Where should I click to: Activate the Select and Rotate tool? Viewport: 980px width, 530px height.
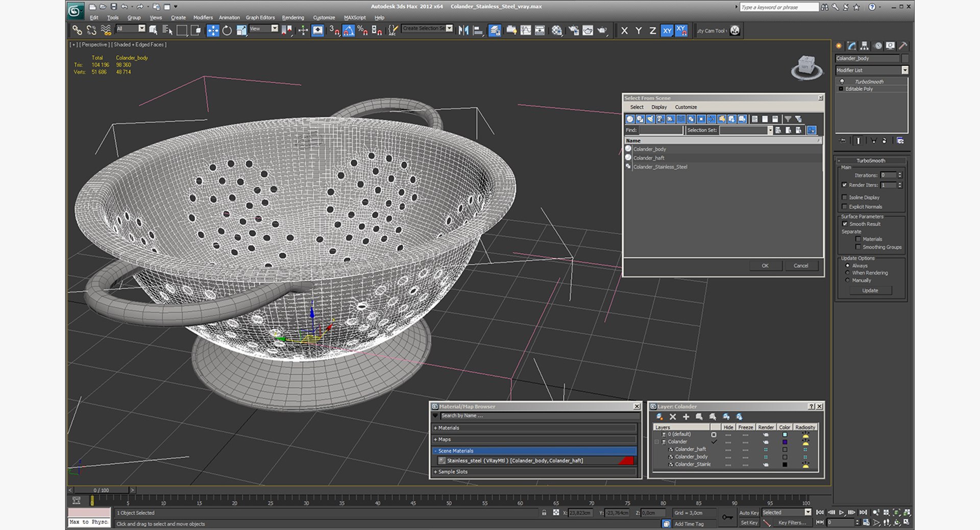pos(227,31)
